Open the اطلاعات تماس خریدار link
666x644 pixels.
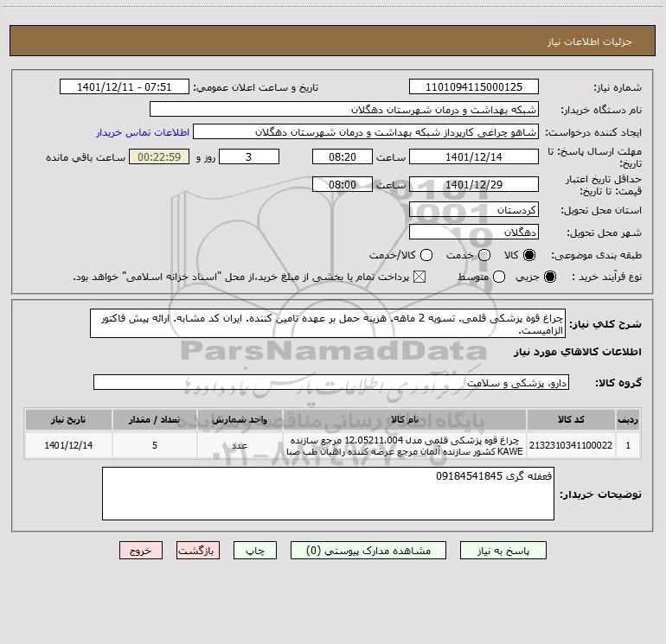(x=143, y=132)
